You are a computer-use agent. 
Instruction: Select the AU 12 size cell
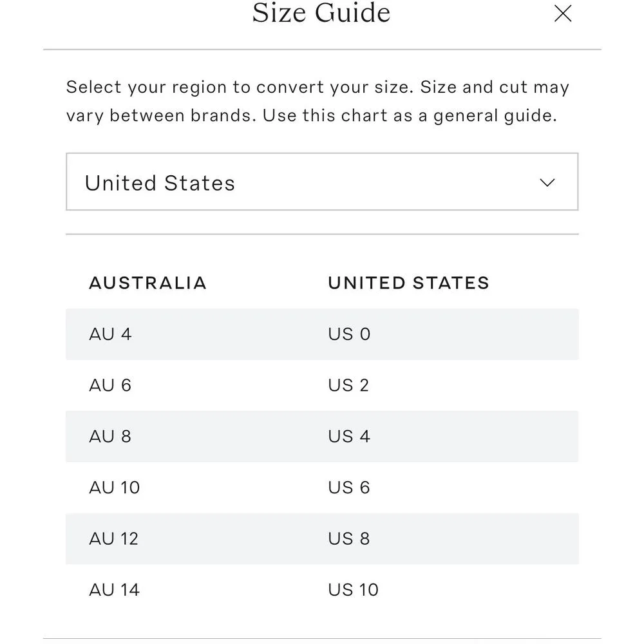pyautogui.click(x=113, y=538)
